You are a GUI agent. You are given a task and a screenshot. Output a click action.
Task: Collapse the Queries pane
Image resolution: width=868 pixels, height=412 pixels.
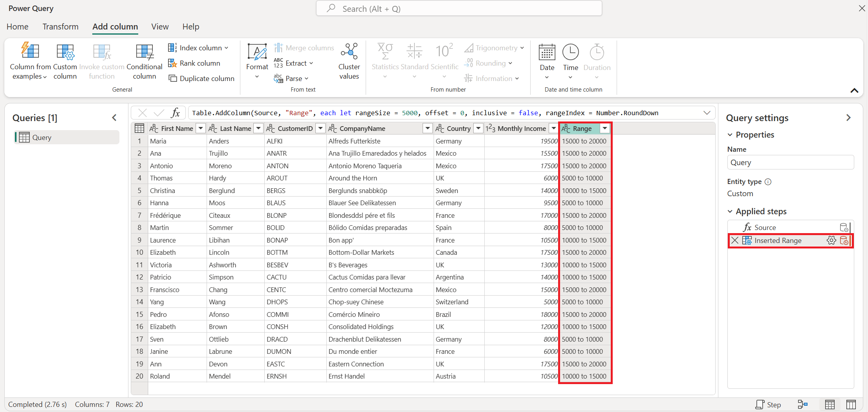pyautogui.click(x=114, y=118)
